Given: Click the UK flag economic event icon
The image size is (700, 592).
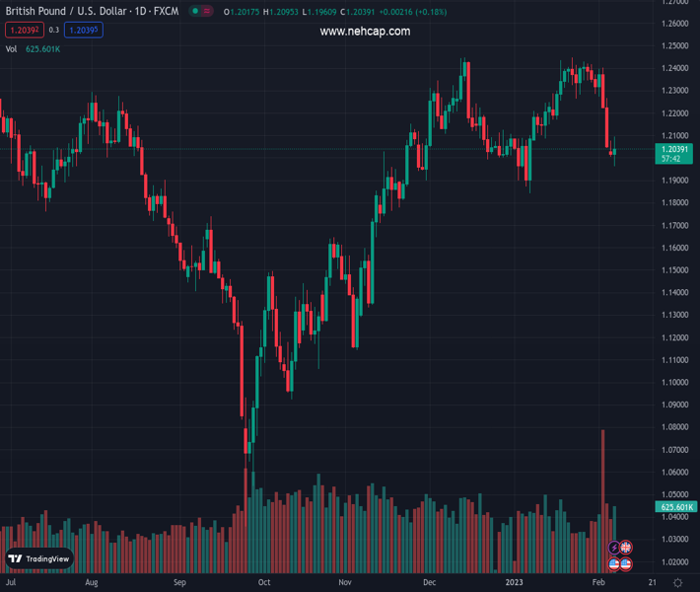Looking at the screenshot, I should tap(626, 548).
